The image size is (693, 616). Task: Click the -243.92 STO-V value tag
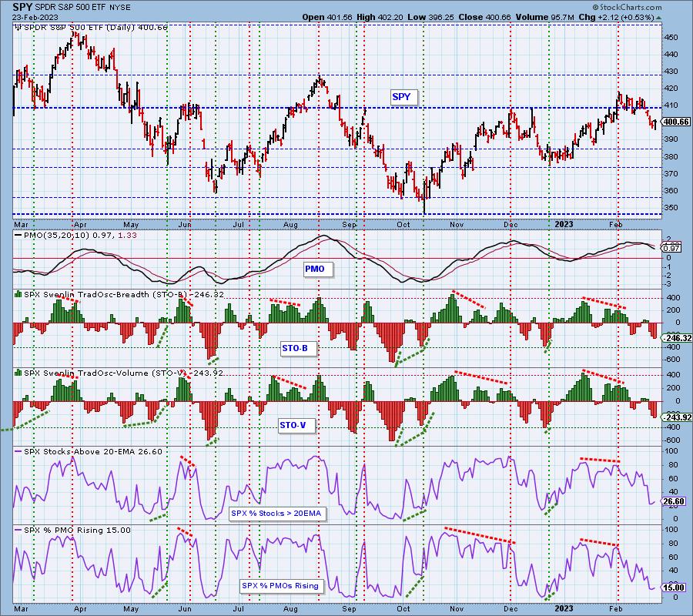point(676,417)
